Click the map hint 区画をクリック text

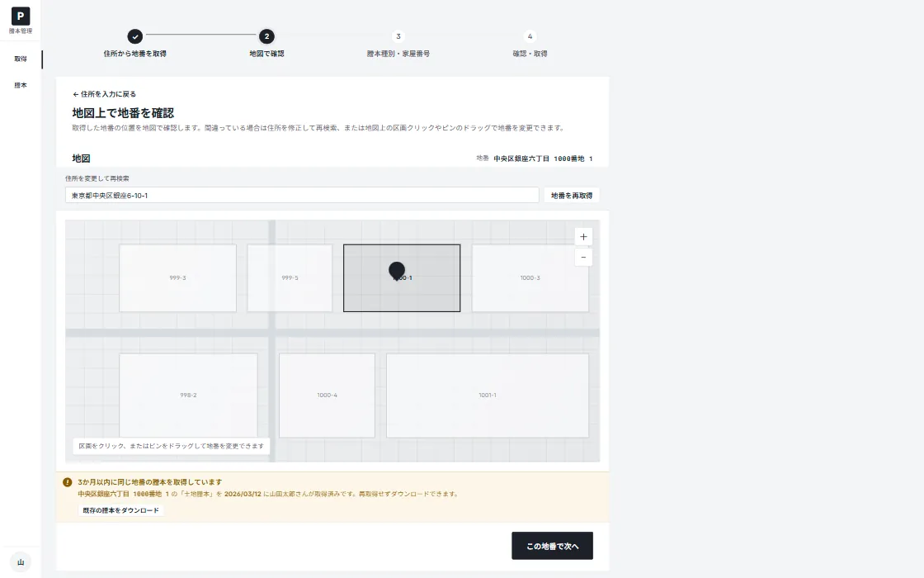coord(171,446)
